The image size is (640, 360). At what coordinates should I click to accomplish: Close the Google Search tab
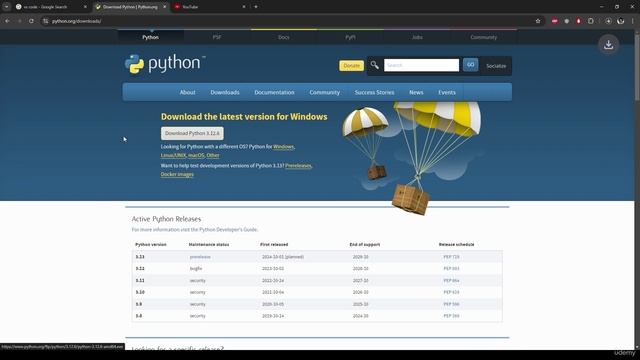pyautogui.click(x=85, y=7)
